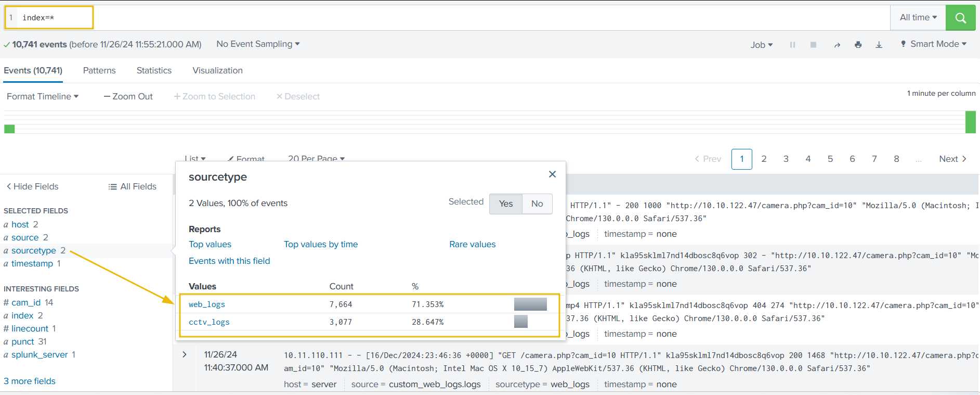Stop the running search job
The width and height of the screenshot is (980, 395).
(x=813, y=45)
